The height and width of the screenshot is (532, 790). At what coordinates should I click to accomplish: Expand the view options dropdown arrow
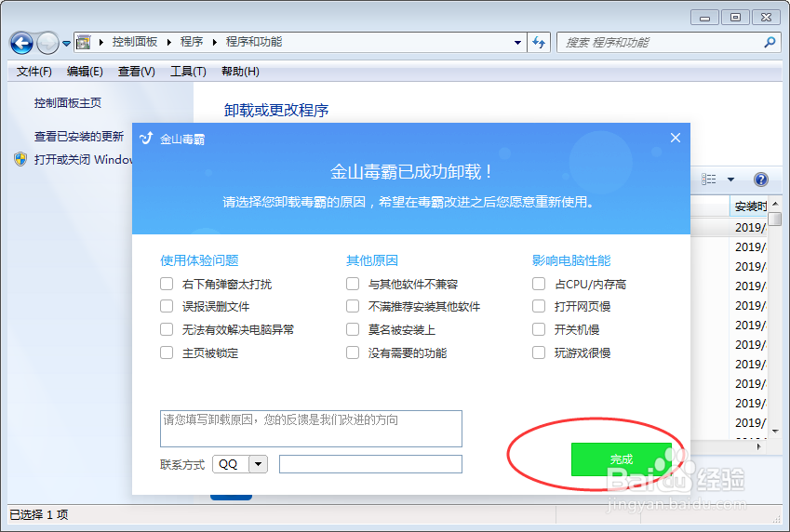(730, 180)
